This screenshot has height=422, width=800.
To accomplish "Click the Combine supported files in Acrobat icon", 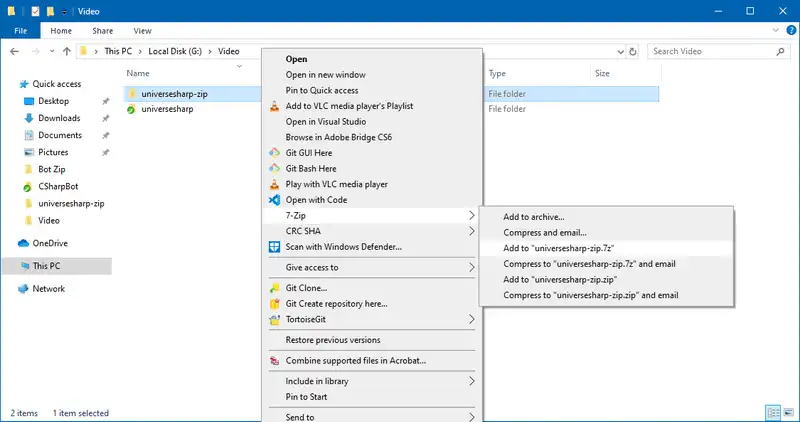I will click(275, 361).
